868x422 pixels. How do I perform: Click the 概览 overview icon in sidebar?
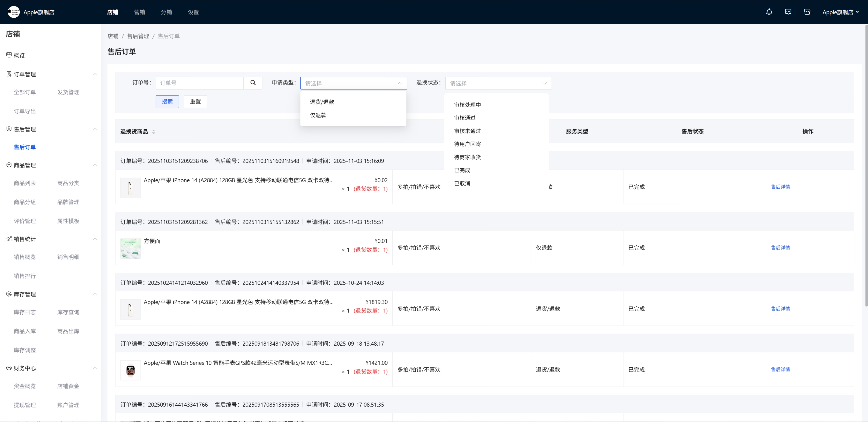(9, 55)
